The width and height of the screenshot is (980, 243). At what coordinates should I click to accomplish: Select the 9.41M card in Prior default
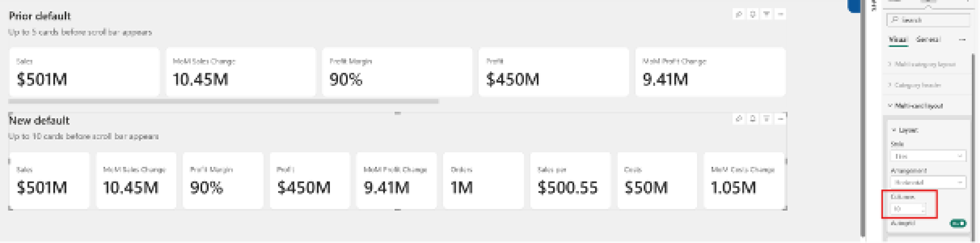coord(711,72)
